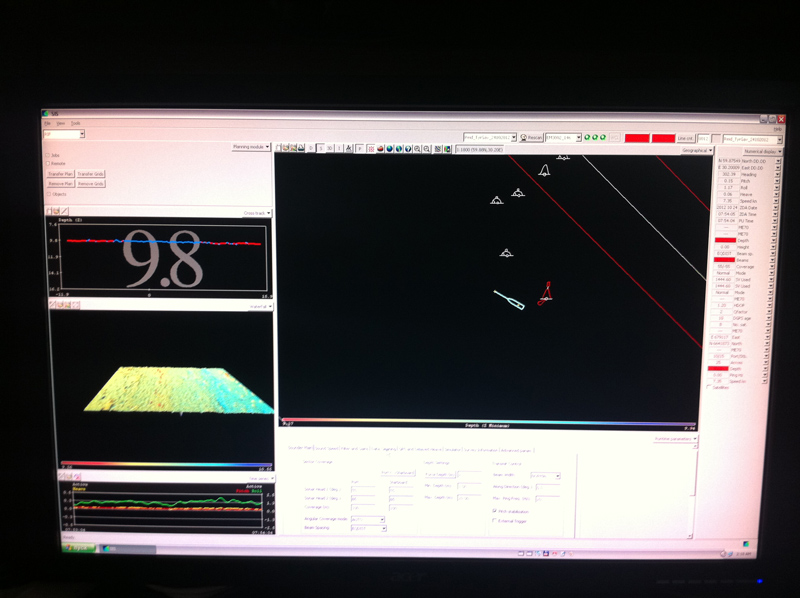
Task: Click the Rescan magnifier icon
Action: coord(532,138)
